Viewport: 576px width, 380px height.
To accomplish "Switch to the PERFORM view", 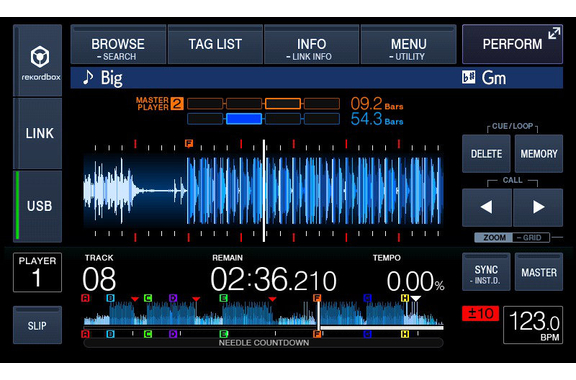I will pyautogui.click(x=512, y=44).
